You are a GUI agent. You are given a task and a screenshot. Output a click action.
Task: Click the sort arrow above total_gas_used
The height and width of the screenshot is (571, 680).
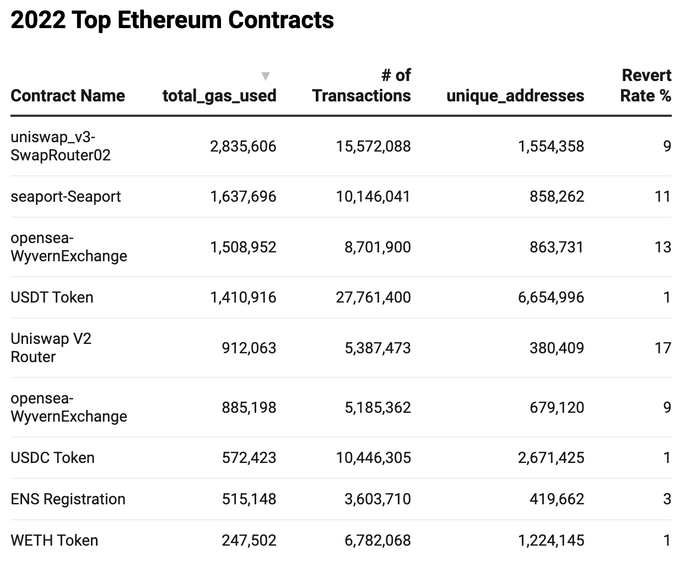click(x=265, y=76)
